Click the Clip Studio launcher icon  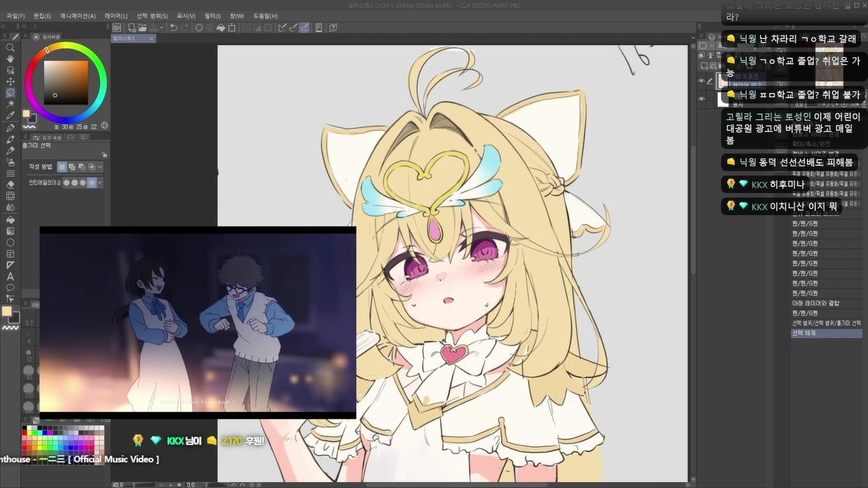coord(117,28)
